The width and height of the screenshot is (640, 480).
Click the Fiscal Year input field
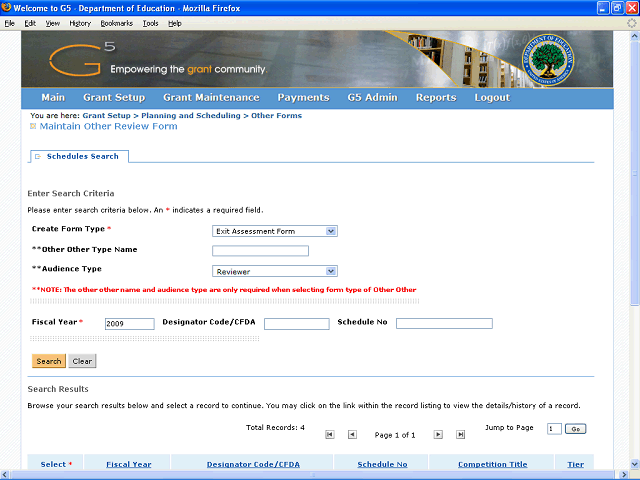pyautogui.click(x=130, y=324)
